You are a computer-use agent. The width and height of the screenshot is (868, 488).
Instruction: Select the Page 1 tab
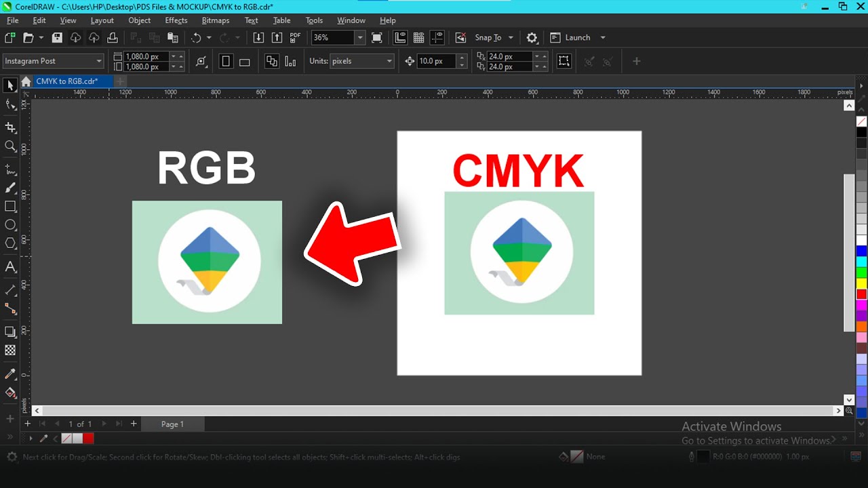tap(172, 424)
